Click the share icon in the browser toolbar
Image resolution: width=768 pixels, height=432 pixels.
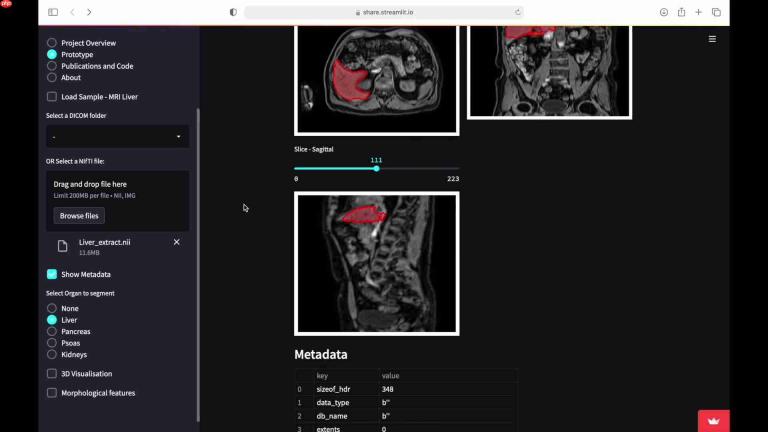(x=681, y=12)
